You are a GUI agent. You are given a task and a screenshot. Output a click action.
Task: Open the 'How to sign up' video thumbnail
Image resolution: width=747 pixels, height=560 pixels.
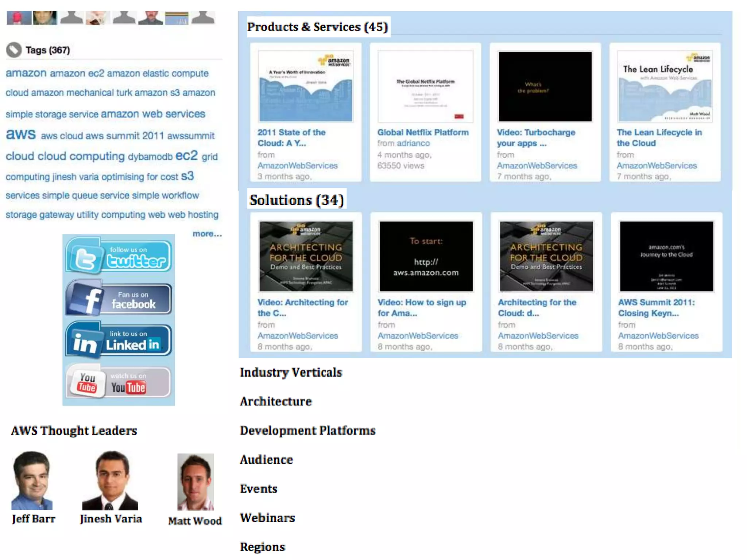point(426,256)
